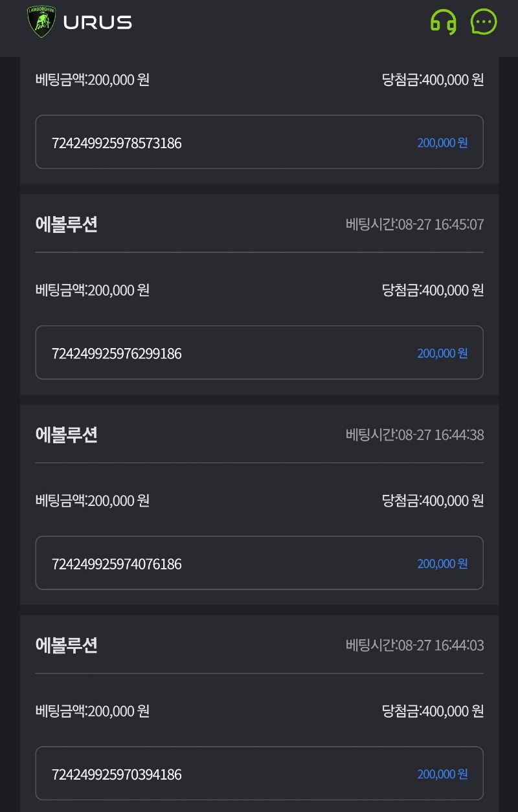The width and height of the screenshot is (518, 812).
Task: Click the URUS brand title
Action: [97, 23]
